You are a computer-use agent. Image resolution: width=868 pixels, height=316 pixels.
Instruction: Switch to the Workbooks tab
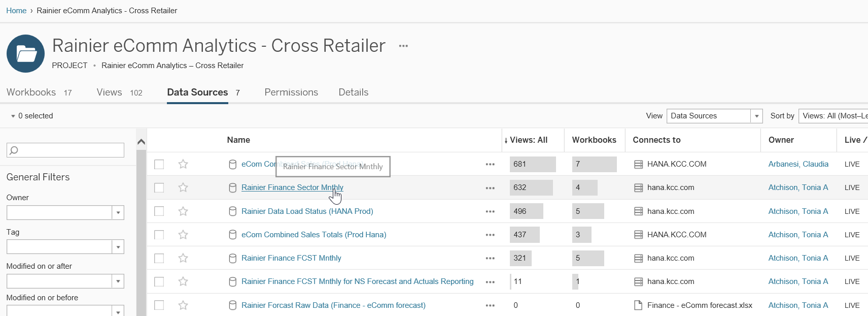pyautogui.click(x=31, y=92)
